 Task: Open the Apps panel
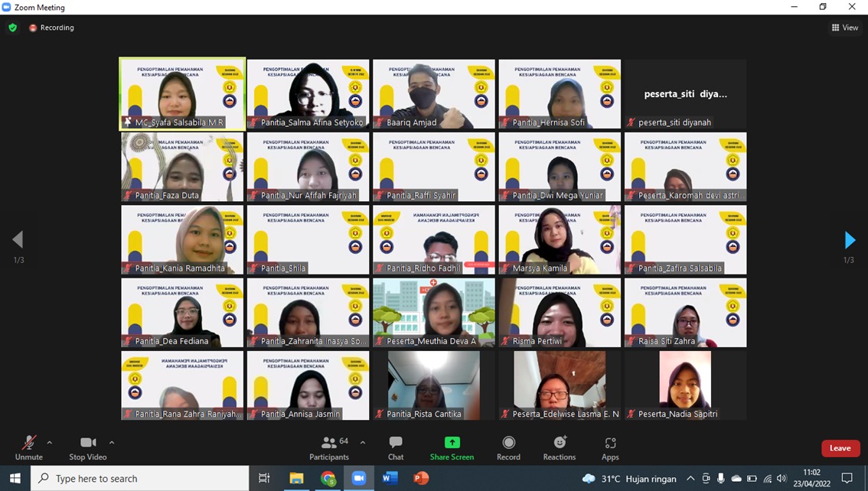coord(610,448)
